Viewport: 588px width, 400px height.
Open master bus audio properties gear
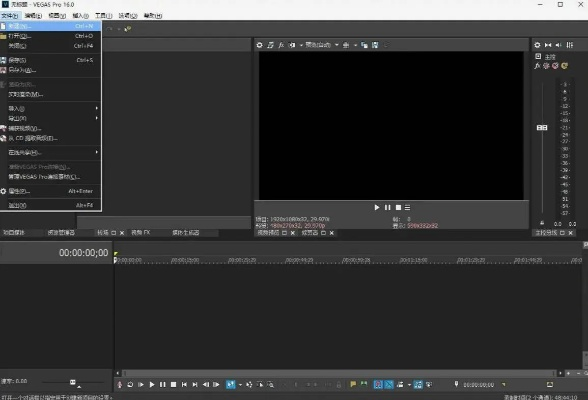coord(537,45)
